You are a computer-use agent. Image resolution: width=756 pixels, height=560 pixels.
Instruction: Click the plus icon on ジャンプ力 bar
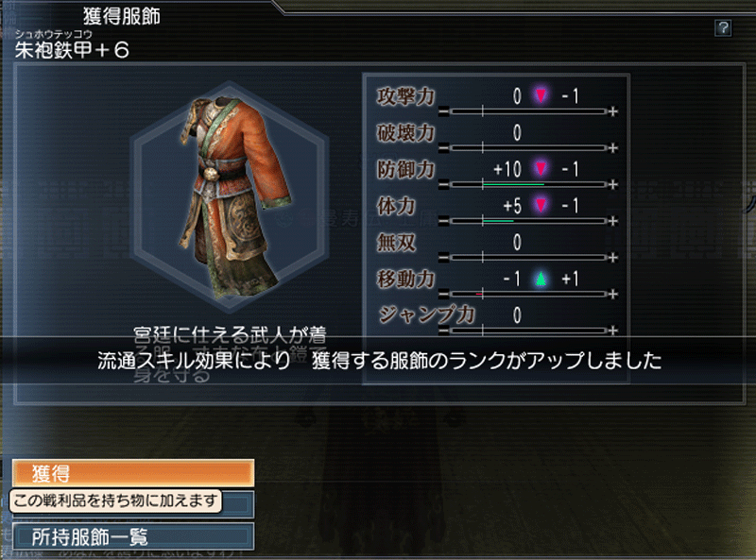coord(612,331)
